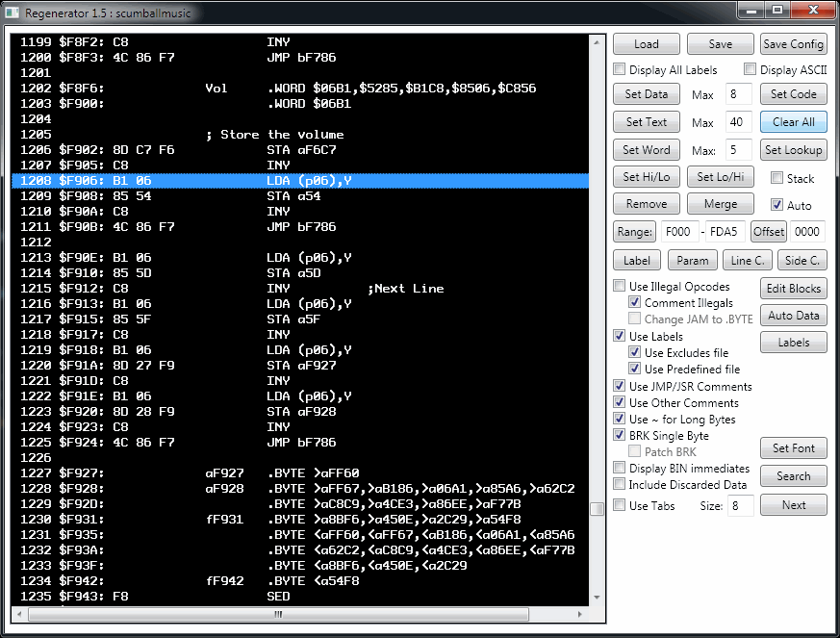
Task: Click the Set Data button
Action: (x=646, y=94)
